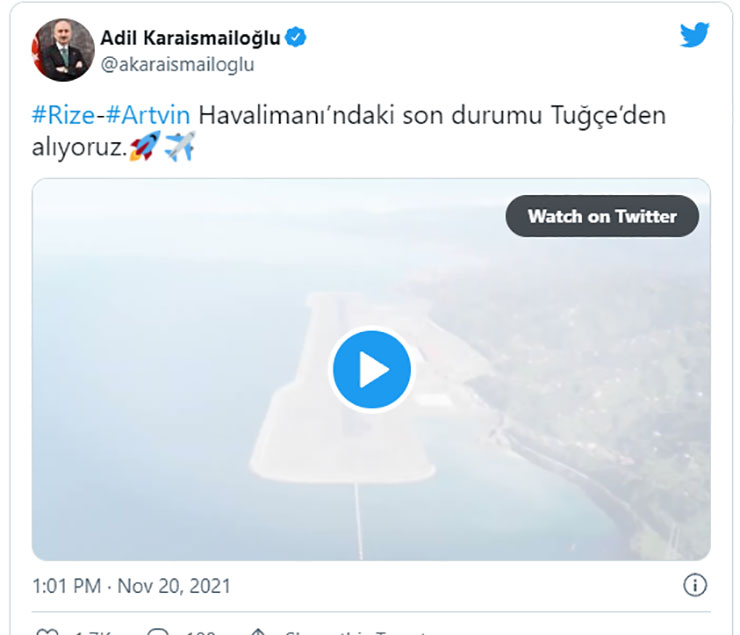Click the airplane emoji in tweet
The height and width of the screenshot is (635, 740).
(x=180, y=146)
